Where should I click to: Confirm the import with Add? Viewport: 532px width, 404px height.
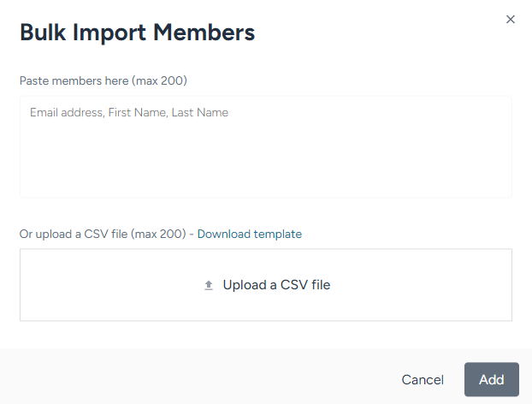(x=491, y=379)
